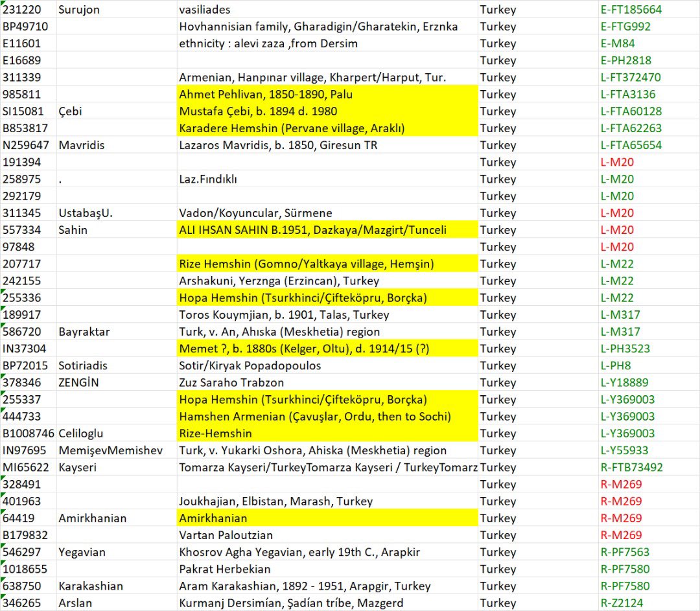Screen dimensions: 700x611
Task: Click haplogroup R-FTB73492
Action: tap(649, 467)
